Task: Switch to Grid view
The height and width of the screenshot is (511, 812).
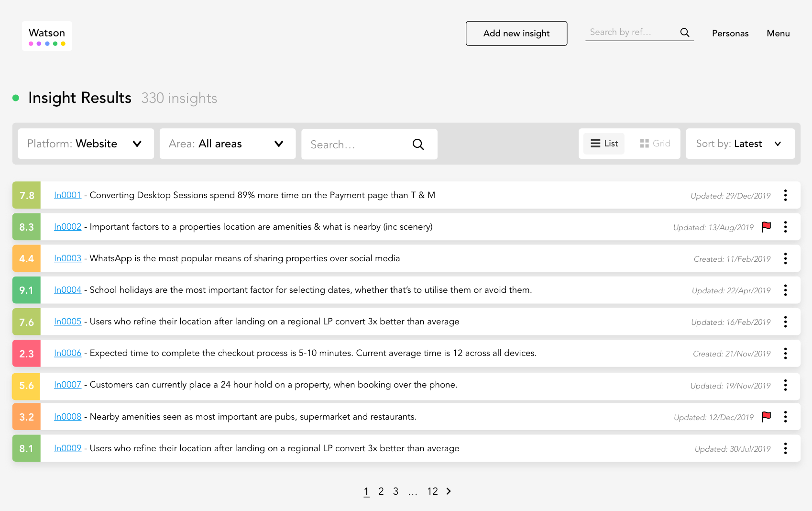Action: [x=655, y=144]
